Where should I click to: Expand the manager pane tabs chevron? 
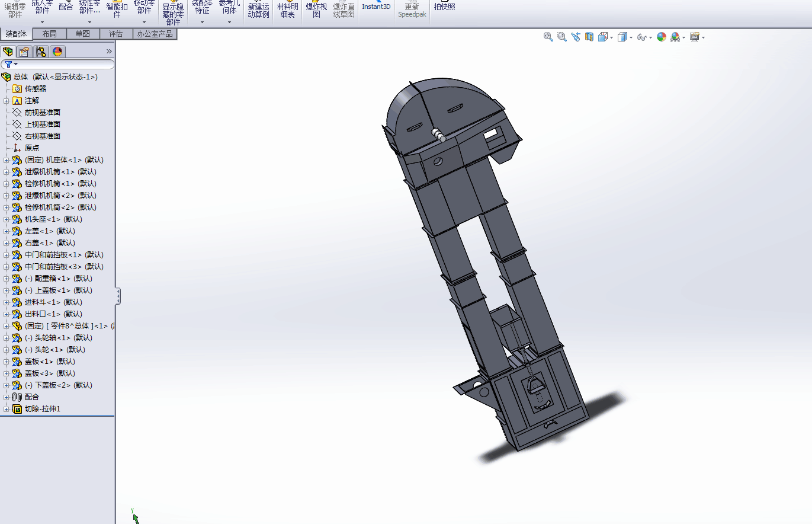[x=109, y=52]
